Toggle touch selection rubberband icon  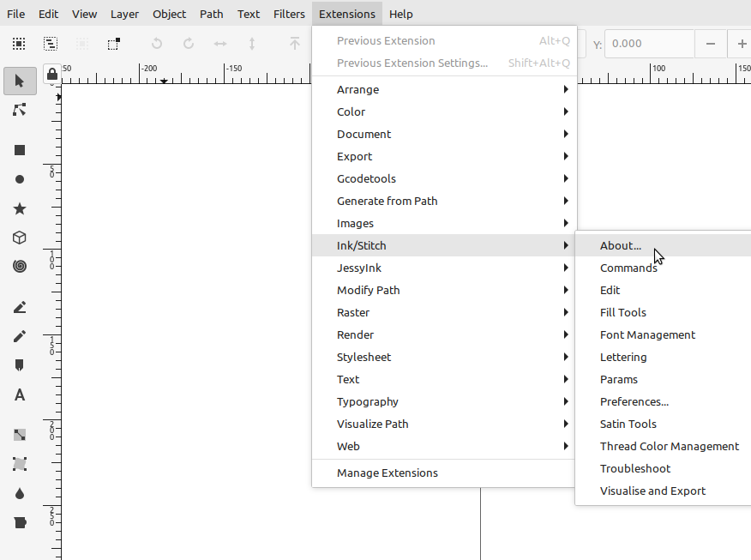point(114,44)
